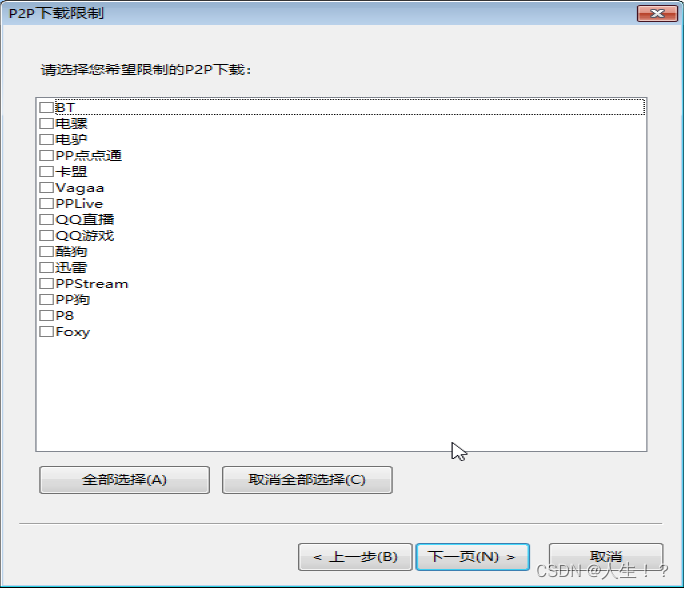Check the PP点点通 checkbox
The width and height of the screenshot is (684, 589).
point(46,155)
